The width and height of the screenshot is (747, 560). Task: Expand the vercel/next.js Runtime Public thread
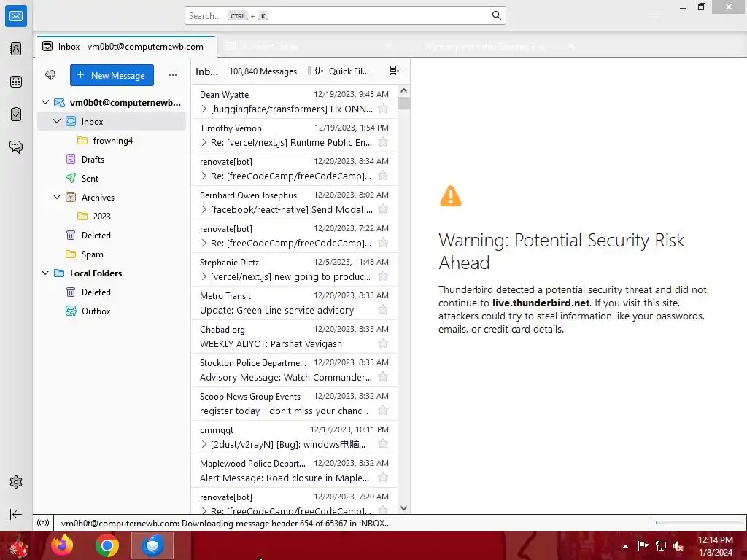coord(204,142)
